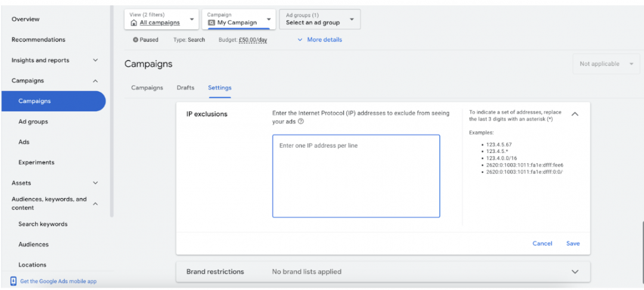Click the Paused status icon
Image resolution: width=644 pixels, height=290 pixels.
[x=135, y=40]
